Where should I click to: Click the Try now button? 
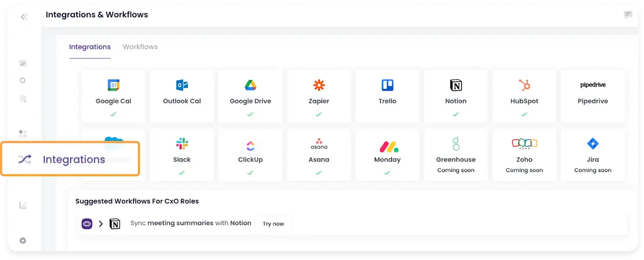tap(274, 224)
